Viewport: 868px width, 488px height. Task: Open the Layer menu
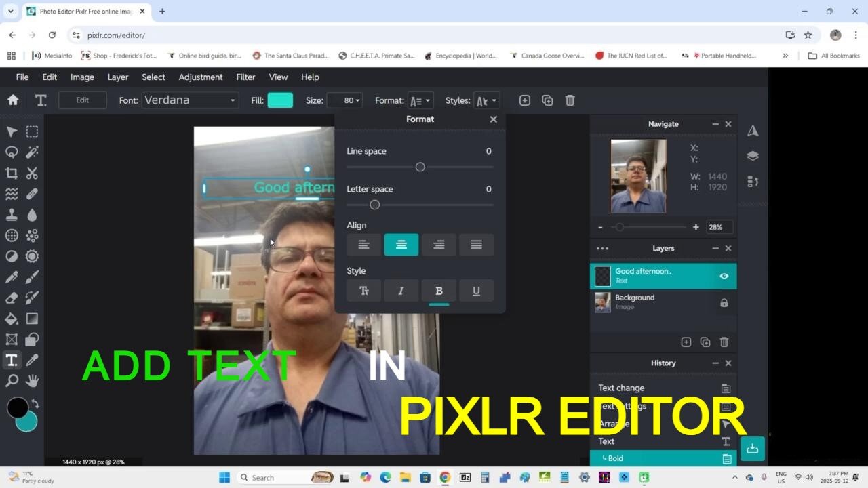(118, 77)
